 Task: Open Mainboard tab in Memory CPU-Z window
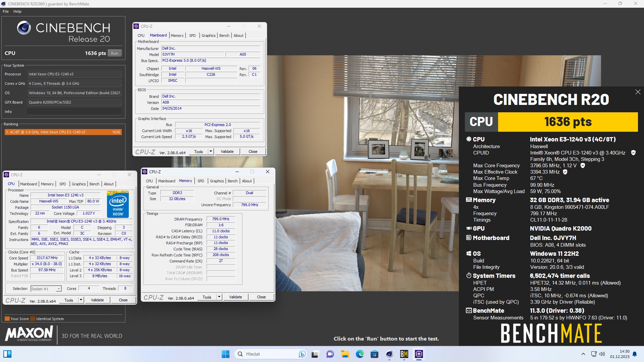(x=167, y=181)
